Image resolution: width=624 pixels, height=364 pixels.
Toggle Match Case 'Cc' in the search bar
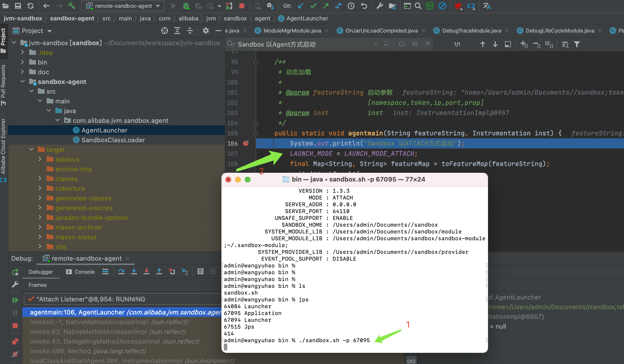(x=402, y=44)
